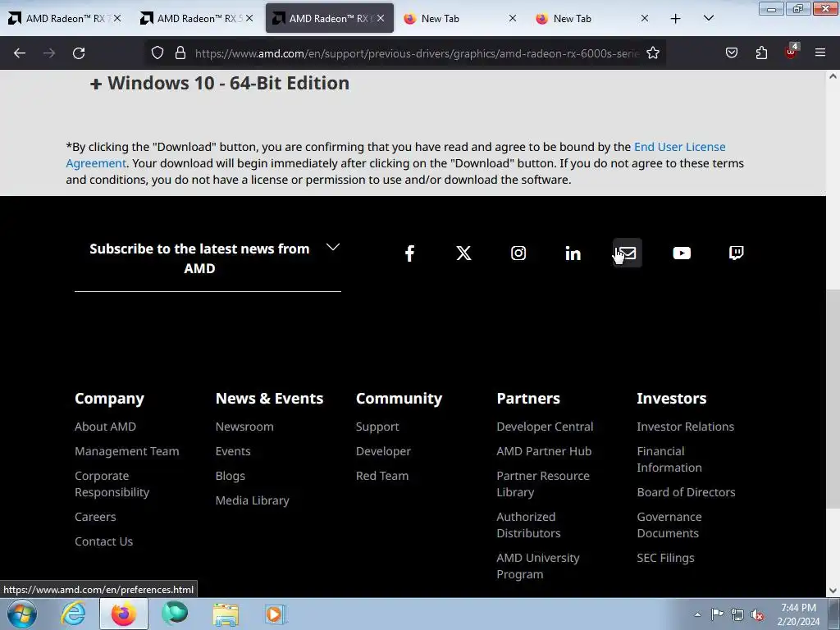Open the Save to Pocket icon
Screen dimensions: 840x630
pos(731,53)
